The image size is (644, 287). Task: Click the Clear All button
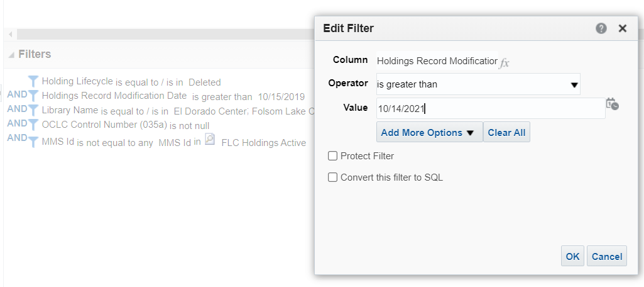coord(506,132)
